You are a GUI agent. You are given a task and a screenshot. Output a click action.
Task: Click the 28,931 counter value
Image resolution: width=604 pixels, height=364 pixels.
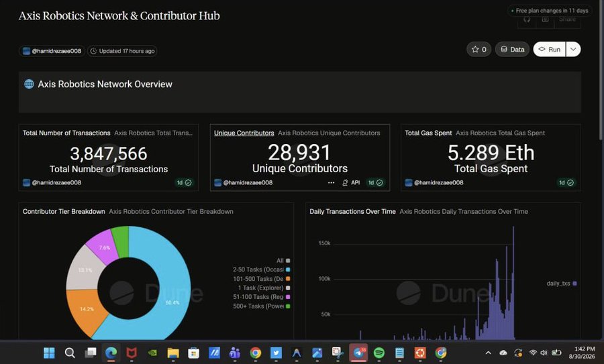[x=299, y=152]
